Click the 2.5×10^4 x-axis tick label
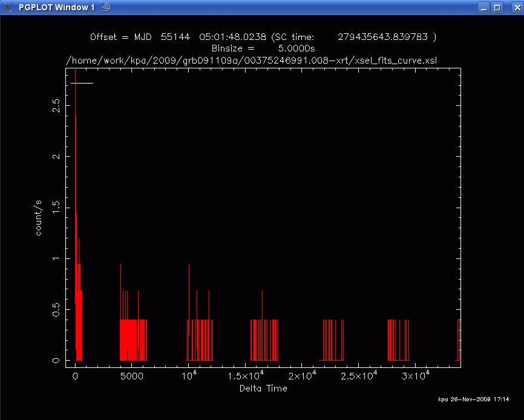 359,376
